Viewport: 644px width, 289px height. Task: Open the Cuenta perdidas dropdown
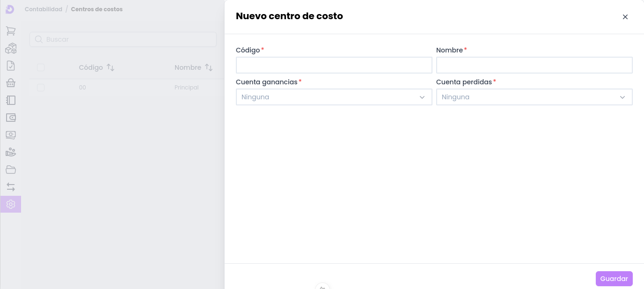[534, 97]
